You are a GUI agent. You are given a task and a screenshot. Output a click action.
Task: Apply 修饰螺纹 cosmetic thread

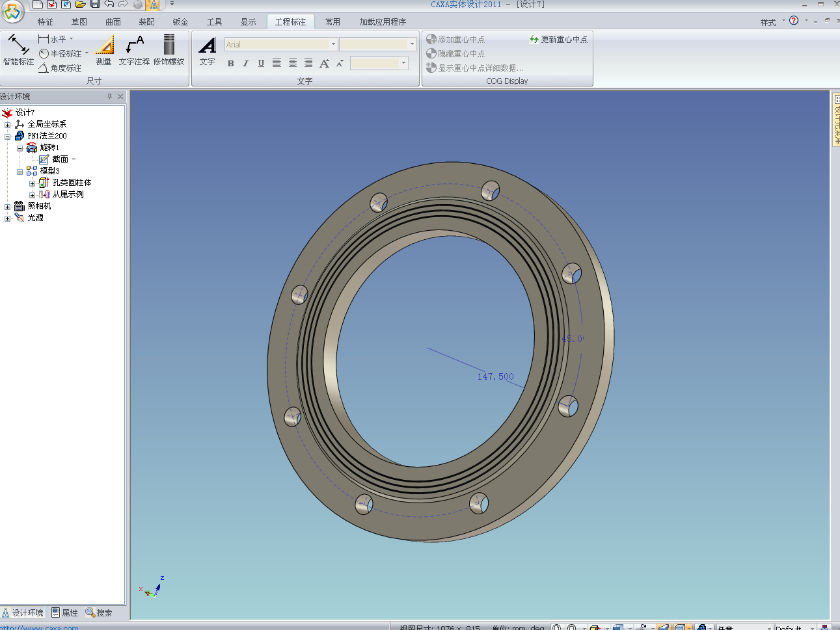click(169, 50)
